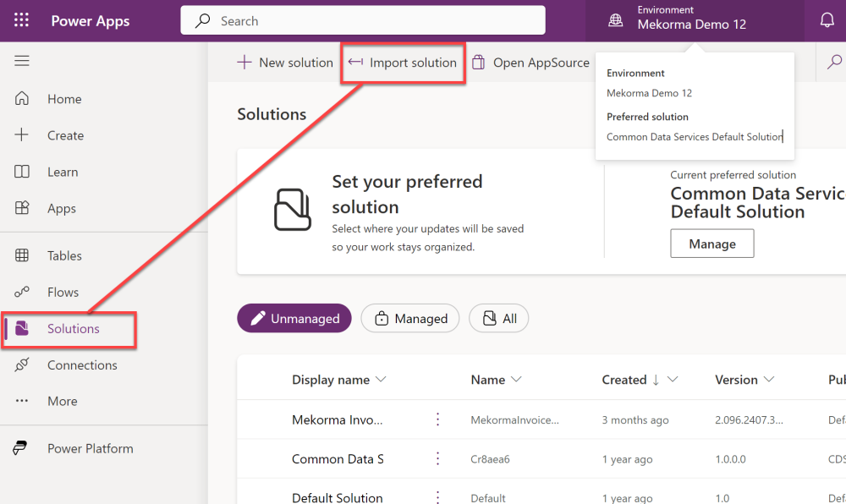Open the Environment picker Mekorma Demo 12
The height and width of the screenshot is (504, 846).
tap(681, 21)
